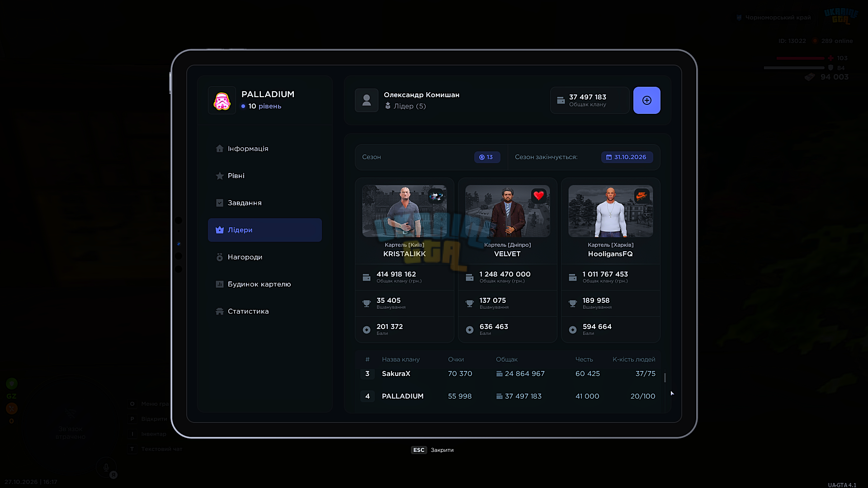Click SakuraX fund value 24 864 967

click(x=524, y=374)
